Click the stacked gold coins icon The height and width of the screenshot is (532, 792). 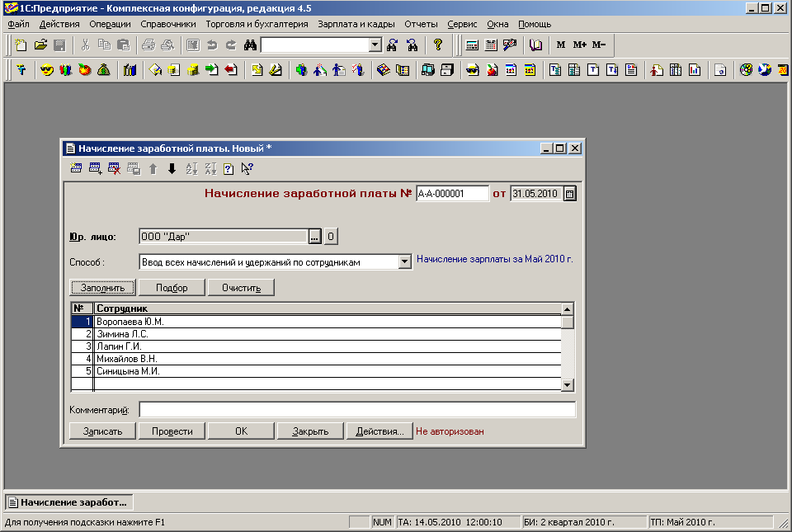192,70
